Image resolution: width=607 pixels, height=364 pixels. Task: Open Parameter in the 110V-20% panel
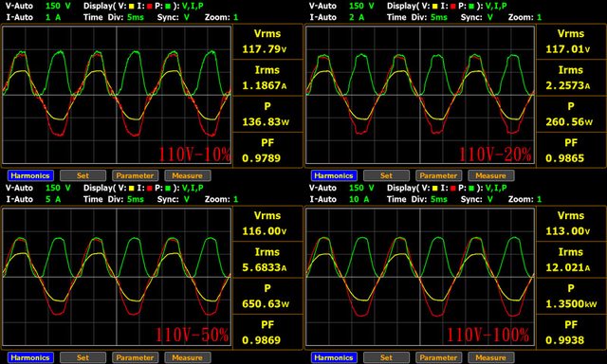click(438, 175)
